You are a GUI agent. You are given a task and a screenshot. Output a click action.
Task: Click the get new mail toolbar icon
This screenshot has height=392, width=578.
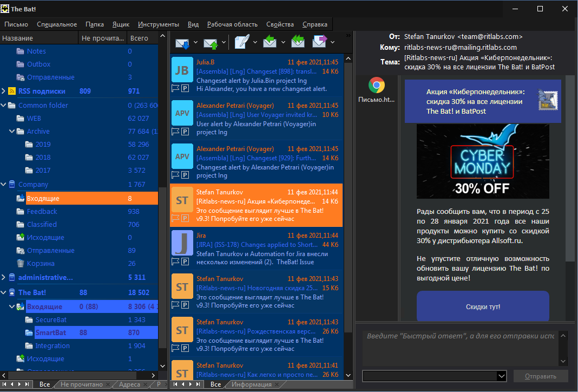tap(182, 42)
